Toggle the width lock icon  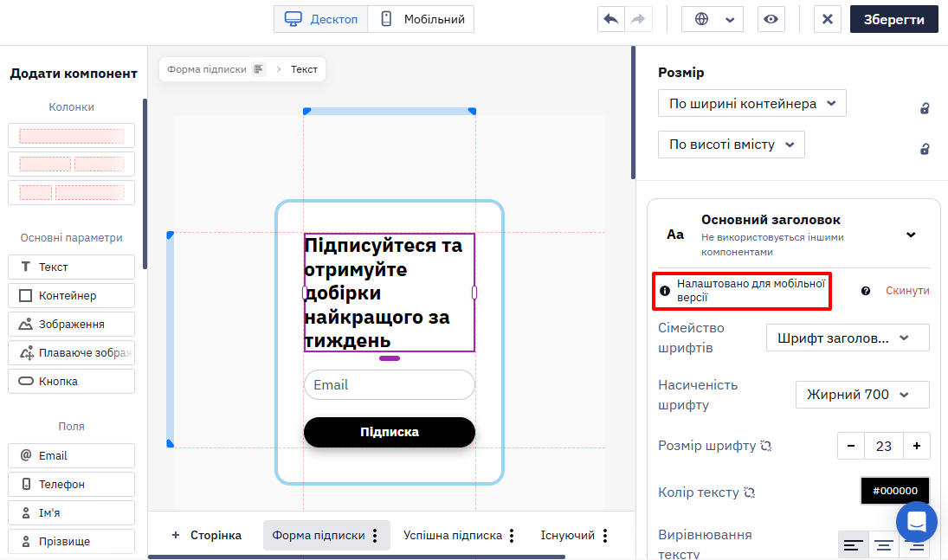pos(925,108)
